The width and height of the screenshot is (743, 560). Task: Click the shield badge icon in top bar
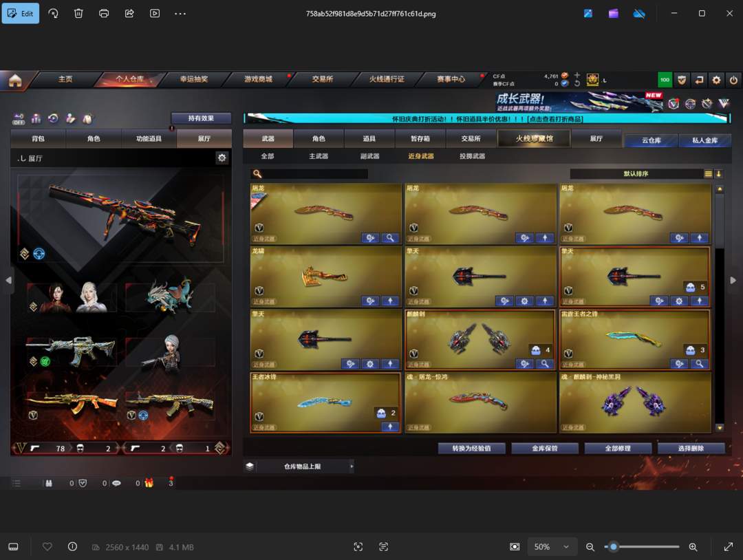[x=682, y=80]
